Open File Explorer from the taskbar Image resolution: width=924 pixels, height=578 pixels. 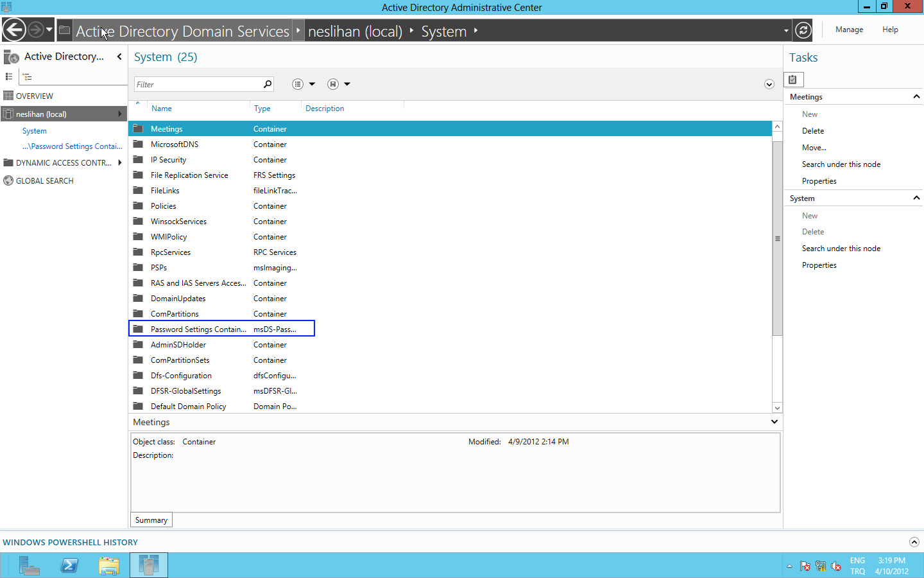pos(109,565)
